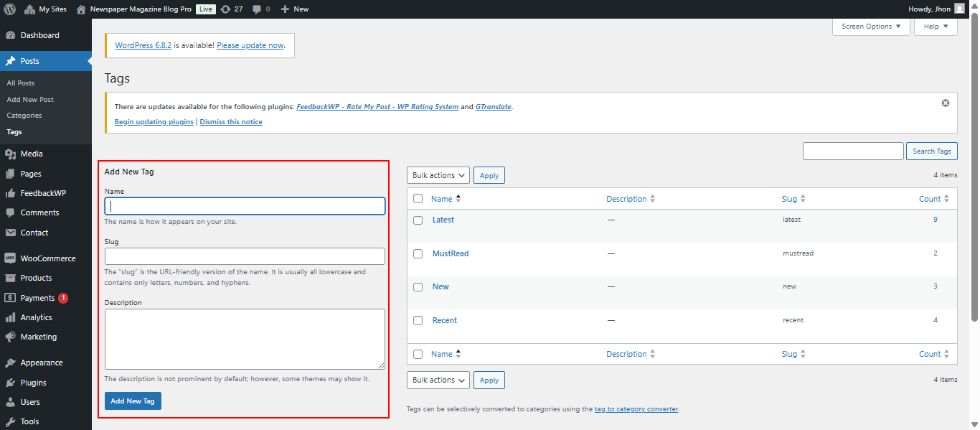Click the Posts pin icon
This screenshot has width=980, height=430.
point(11,61)
